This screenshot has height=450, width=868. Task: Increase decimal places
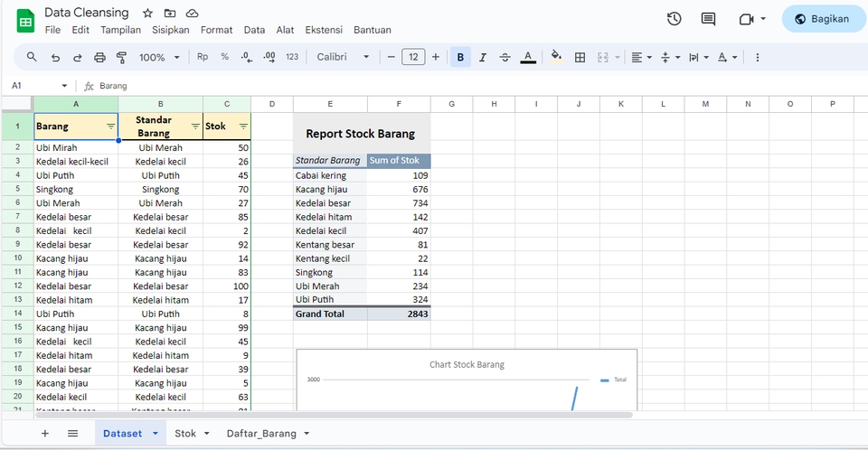269,57
